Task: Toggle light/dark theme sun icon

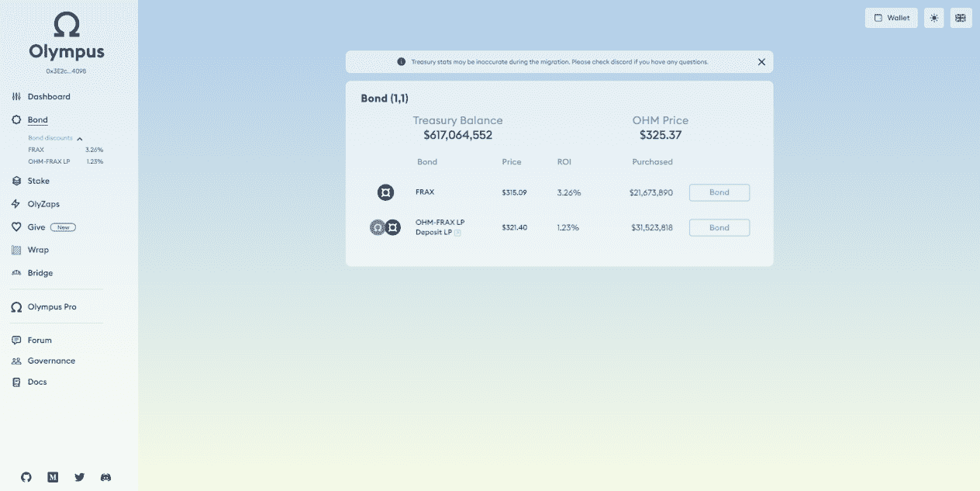Action: tap(934, 18)
